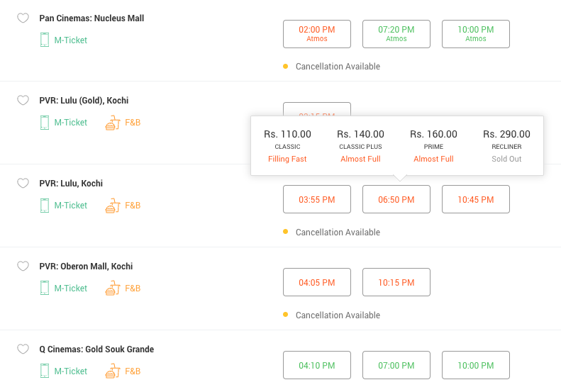Book the 06:50 PM show at PVR Lulu

396,199
